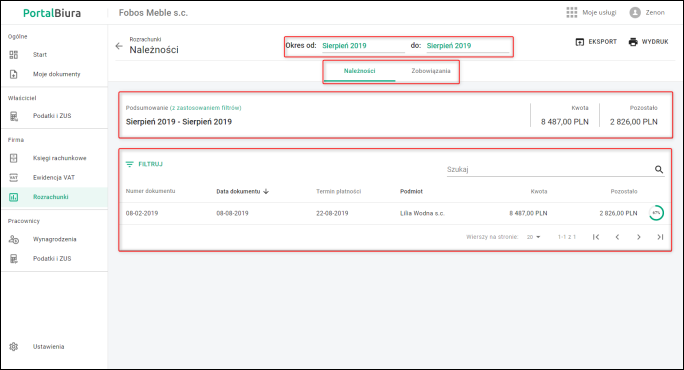Open the 'do' period month picker
Screen dimensions: 684x370
coord(468,46)
